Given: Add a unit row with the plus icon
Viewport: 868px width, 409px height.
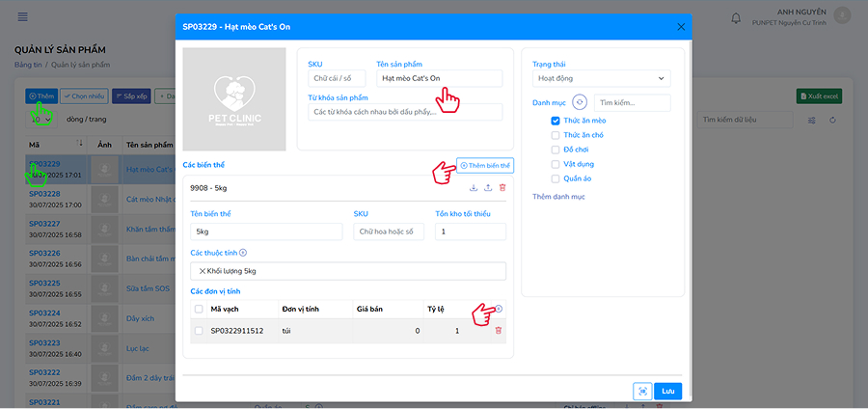Looking at the screenshot, I should (x=499, y=309).
